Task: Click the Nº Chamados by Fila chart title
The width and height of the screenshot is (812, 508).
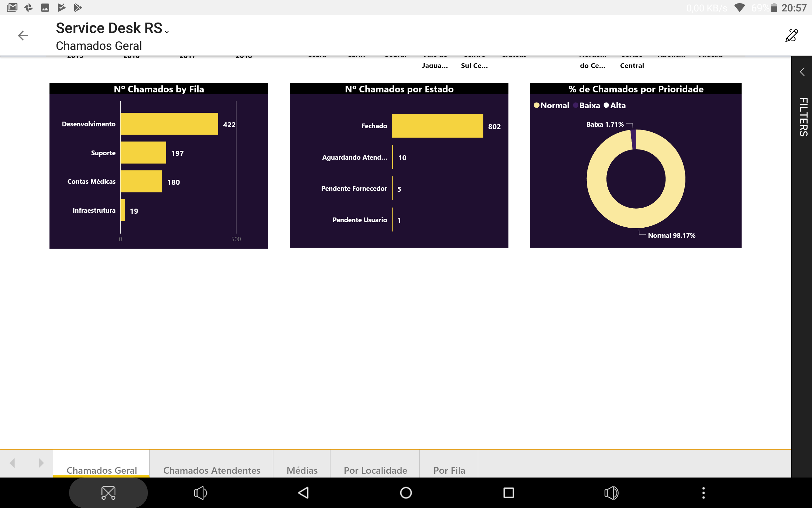Action: 159,89
